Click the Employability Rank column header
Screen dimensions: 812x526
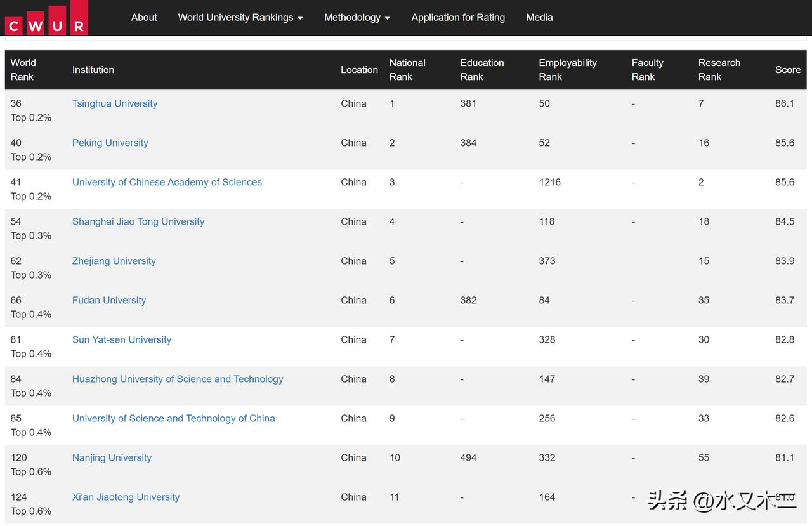point(568,70)
